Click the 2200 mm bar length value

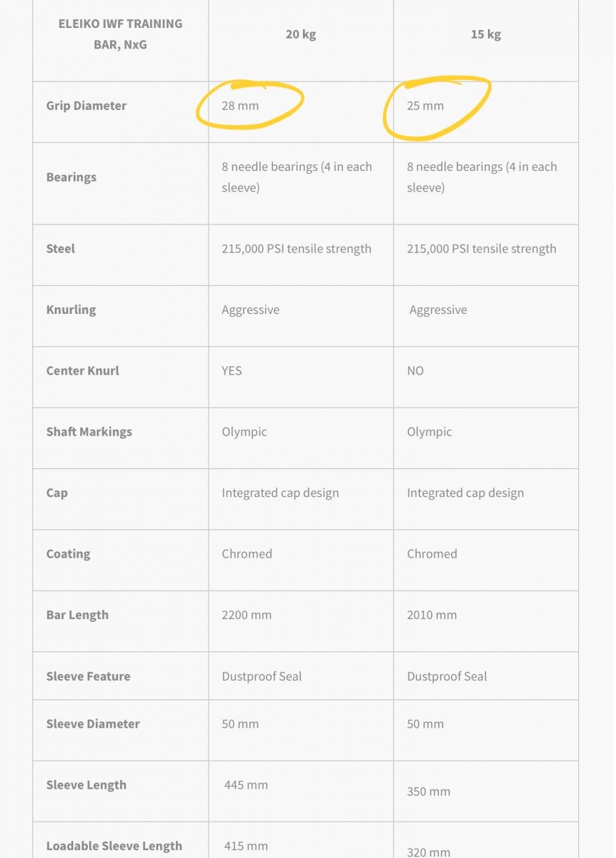pyautogui.click(x=247, y=615)
